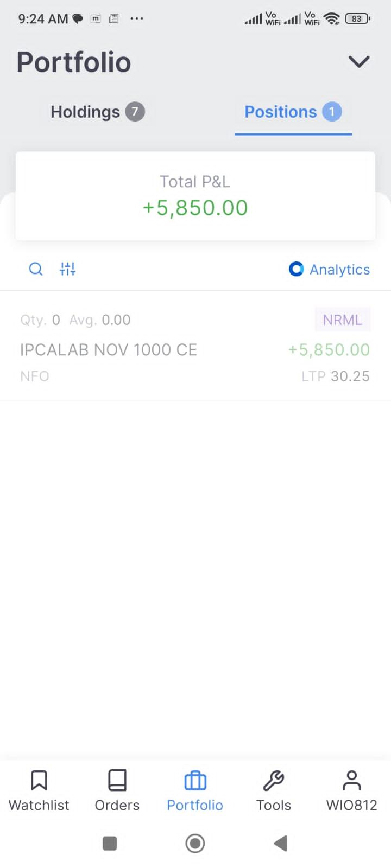Image resolution: width=391 pixels, height=868 pixels.
Task: Tap the Android recent apps square
Action: [x=110, y=843]
